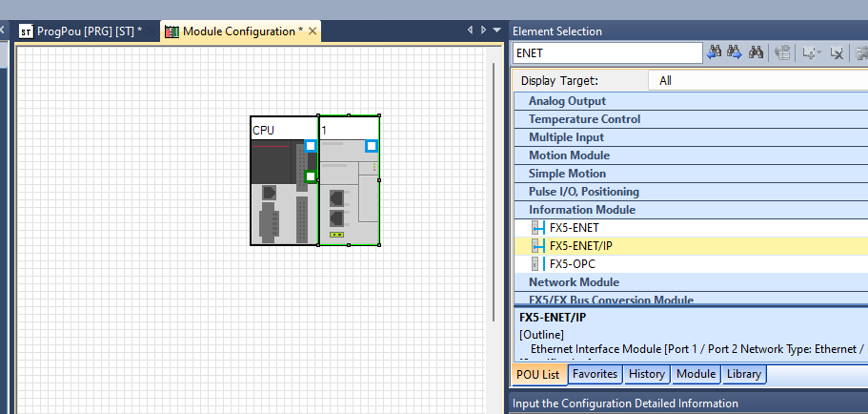Collapse the Information Module category
Viewport: 868px width, 414px height.
581,210
